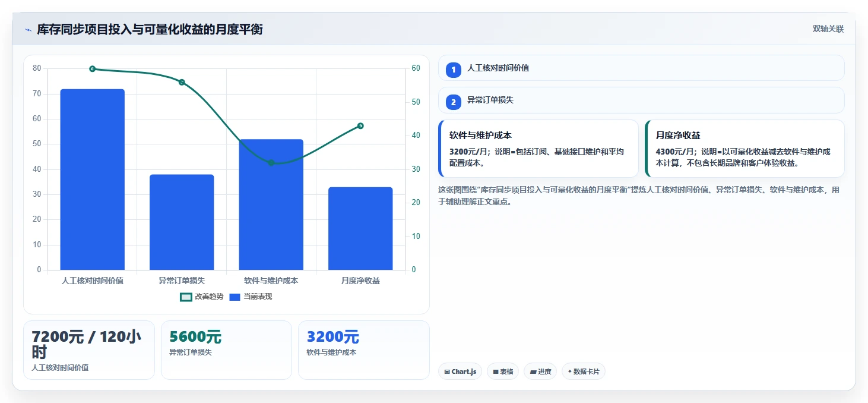Click the lightning icon beside the title
This screenshot has height=403, width=868.
pyautogui.click(x=28, y=30)
